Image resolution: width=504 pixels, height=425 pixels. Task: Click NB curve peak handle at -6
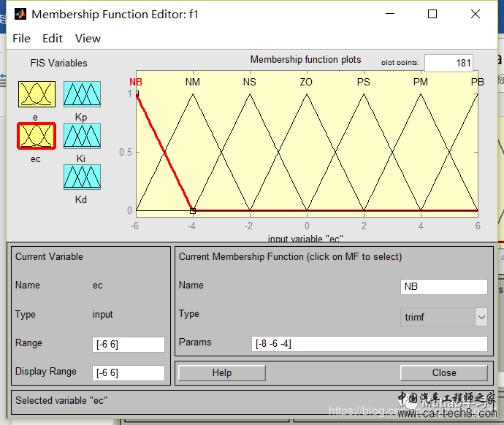[x=137, y=93]
